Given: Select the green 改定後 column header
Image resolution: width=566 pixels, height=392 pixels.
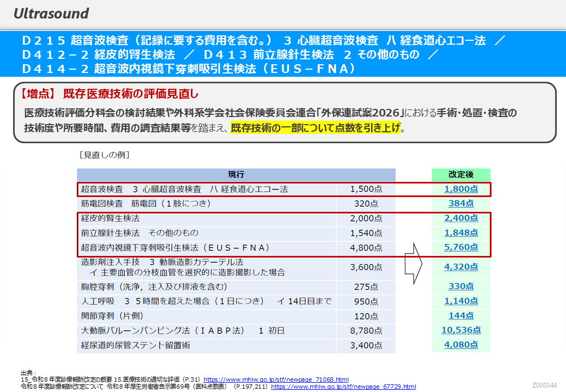Looking at the screenshot, I should (460, 175).
